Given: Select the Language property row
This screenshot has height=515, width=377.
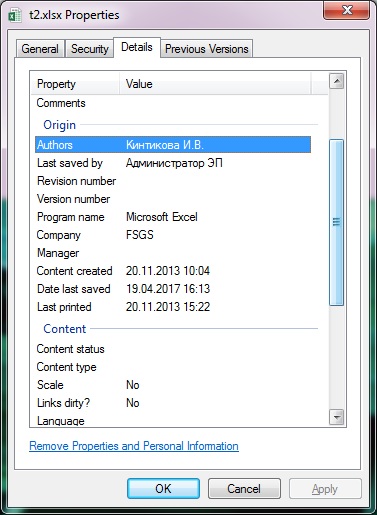Looking at the screenshot, I should click(x=173, y=421).
